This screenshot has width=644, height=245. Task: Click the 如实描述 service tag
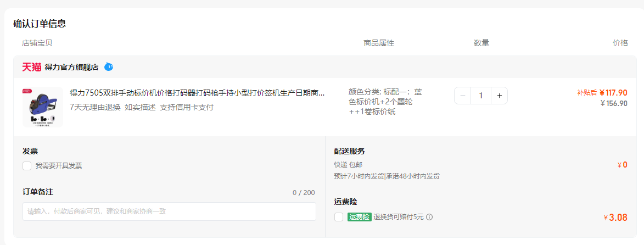[140, 107]
